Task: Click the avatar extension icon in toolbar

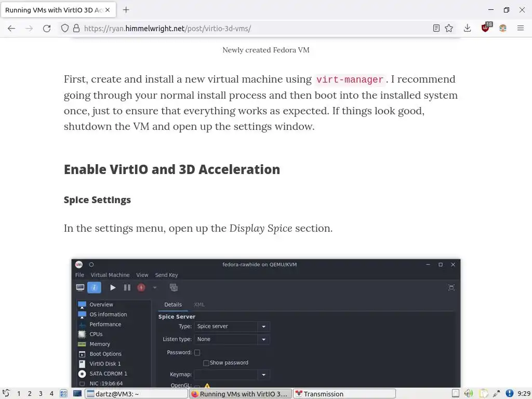Action: pos(503,28)
